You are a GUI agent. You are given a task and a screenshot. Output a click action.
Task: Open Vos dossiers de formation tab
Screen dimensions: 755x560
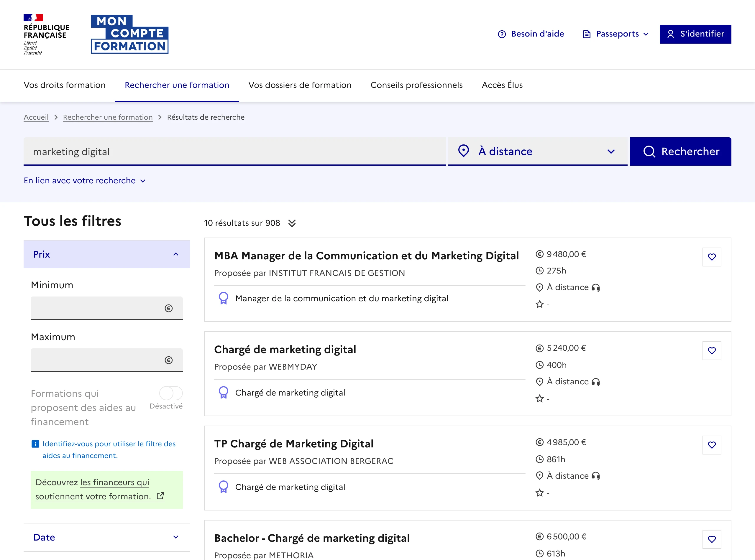[300, 85]
